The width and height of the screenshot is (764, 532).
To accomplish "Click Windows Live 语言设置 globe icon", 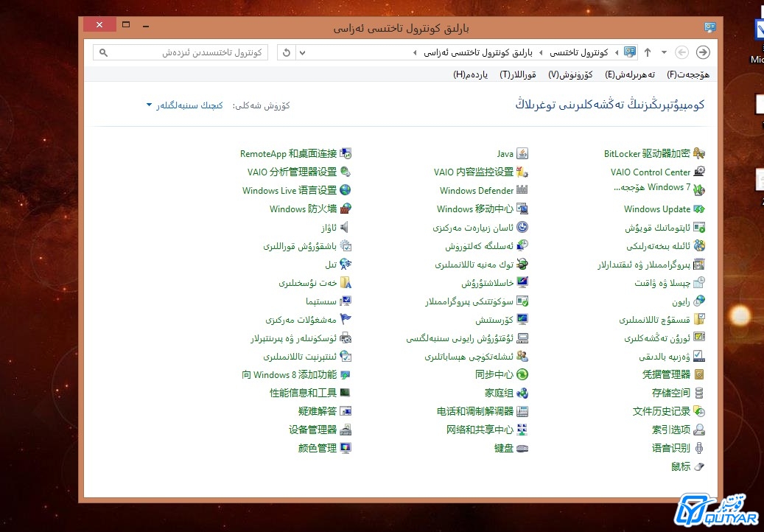I will click(346, 190).
